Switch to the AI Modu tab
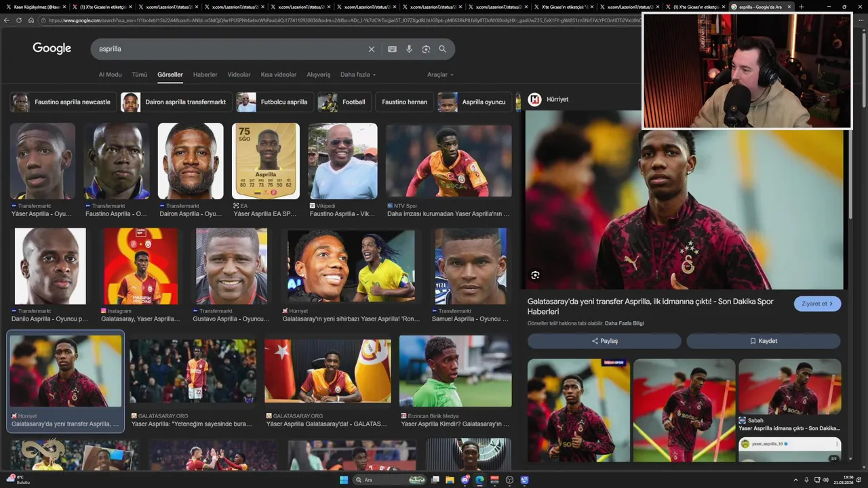The width and height of the screenshot is (868, 488). click(x=110, y=75)
